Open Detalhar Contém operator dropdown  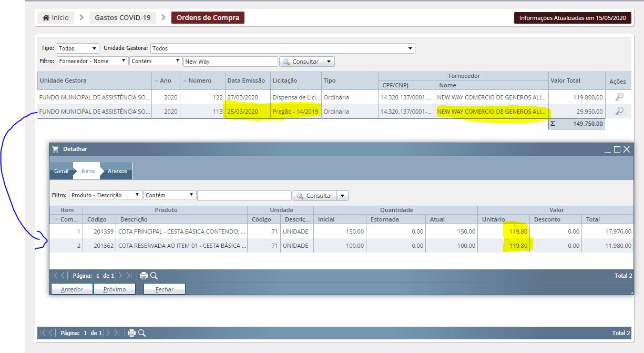coord(169,195)
